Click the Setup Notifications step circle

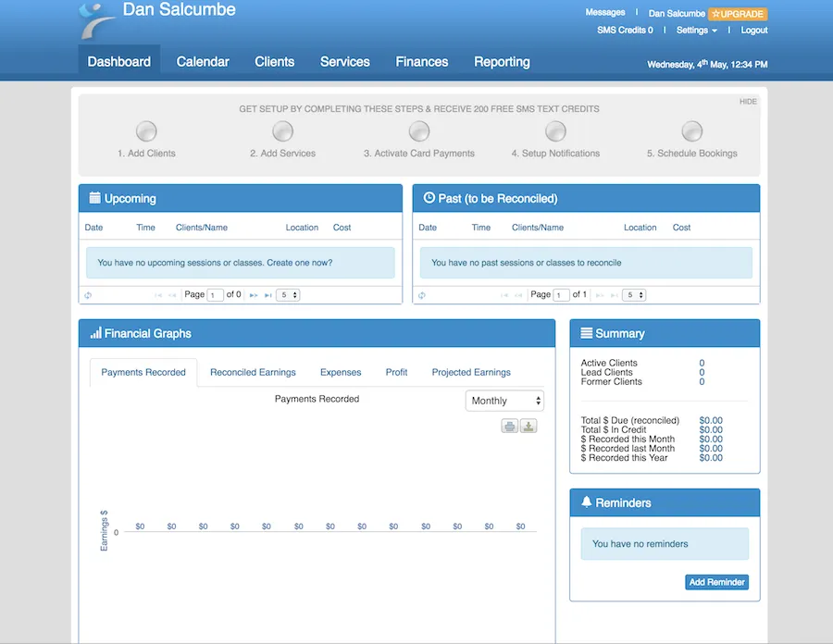555,131
